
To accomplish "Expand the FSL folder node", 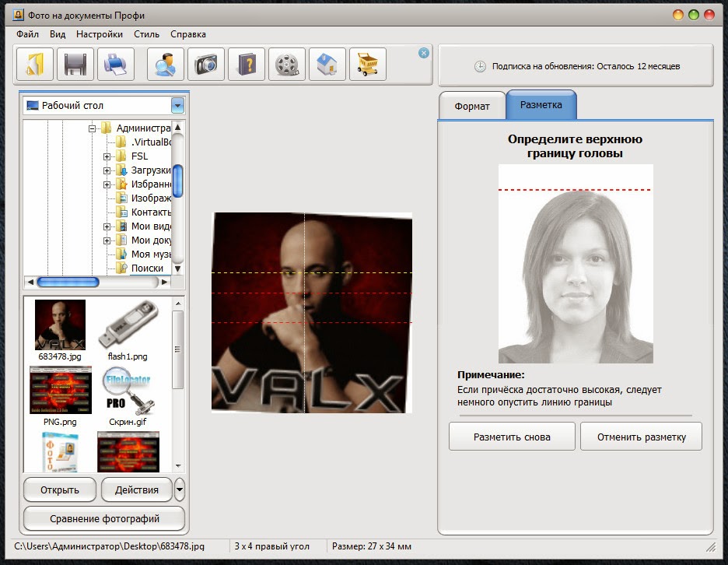I will 107,156.
